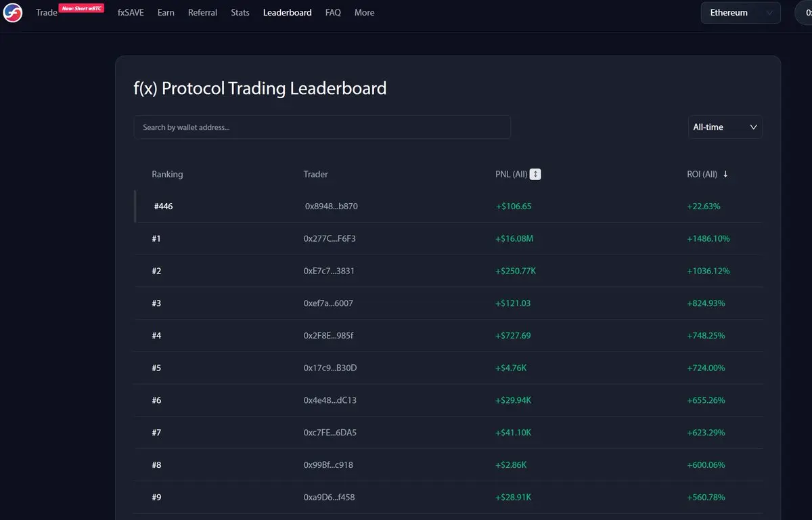Click the +748.25% ROI value
Image resolution: width=812 pixels, height=520 pixels.
tap(706, 336)
